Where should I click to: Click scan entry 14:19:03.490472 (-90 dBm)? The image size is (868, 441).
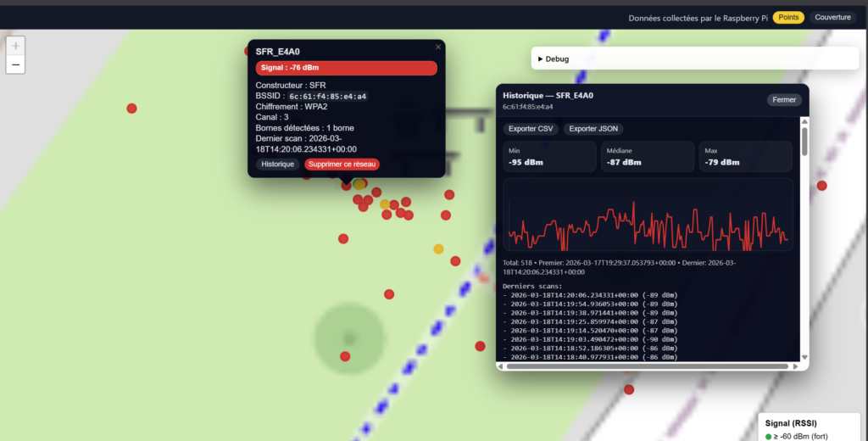590,339
